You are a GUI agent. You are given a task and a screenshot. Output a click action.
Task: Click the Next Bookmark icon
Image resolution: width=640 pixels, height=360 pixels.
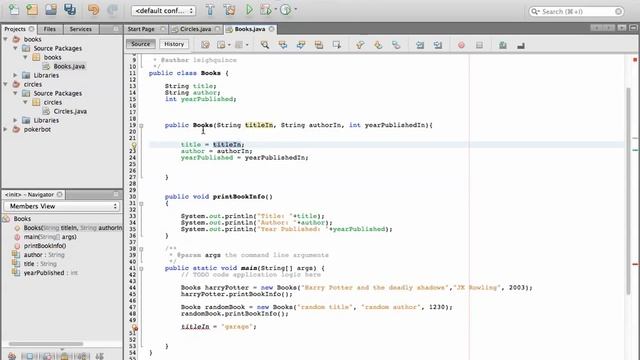[378, 45]
